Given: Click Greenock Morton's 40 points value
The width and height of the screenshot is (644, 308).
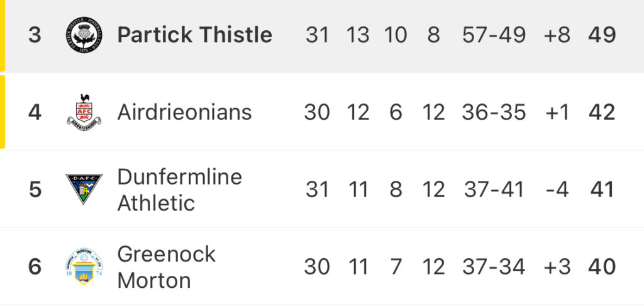Looking at the screenshot, I should 602,266.
